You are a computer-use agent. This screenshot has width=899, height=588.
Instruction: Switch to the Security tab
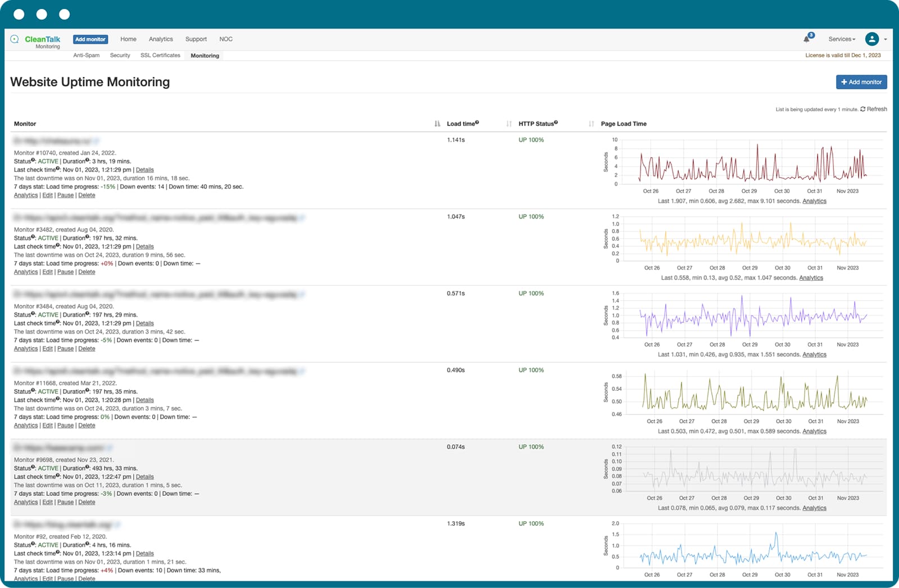[x=120, y=55]
